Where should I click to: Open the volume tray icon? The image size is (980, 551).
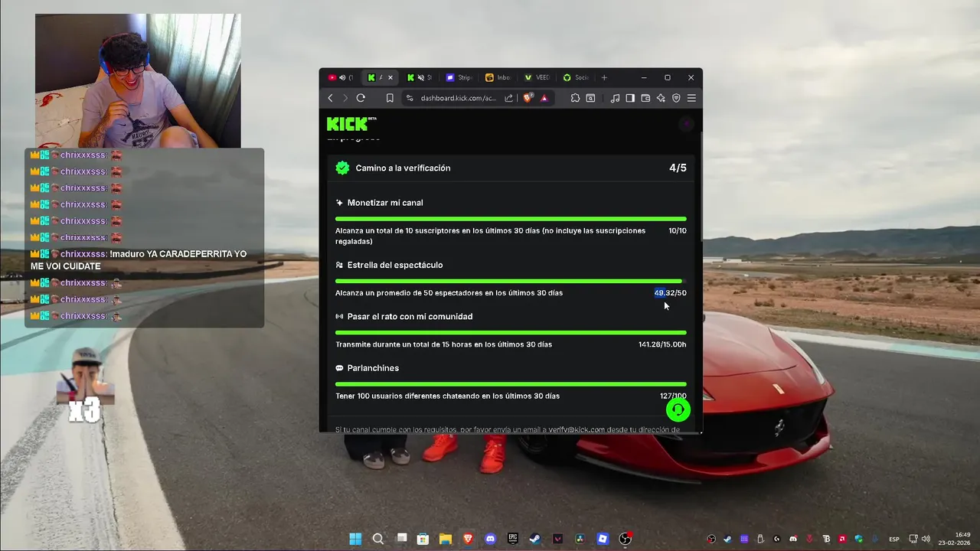pyautogui.click(x=926, y=540)
